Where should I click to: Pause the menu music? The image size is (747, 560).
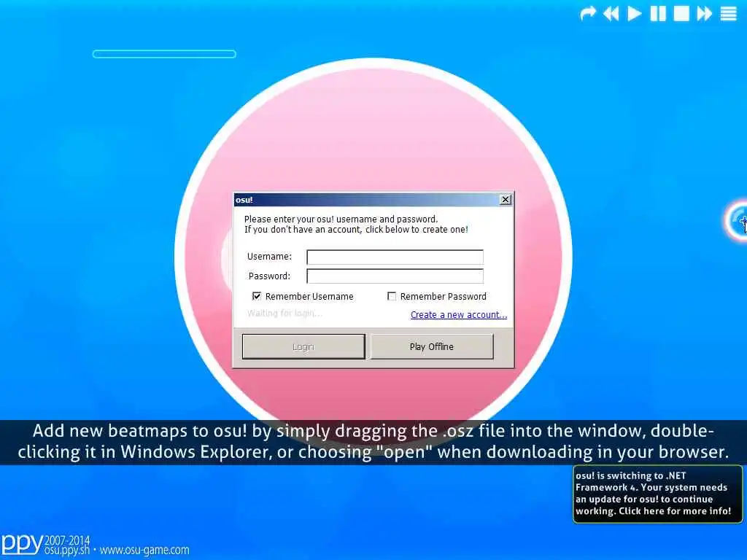point(658,13)
